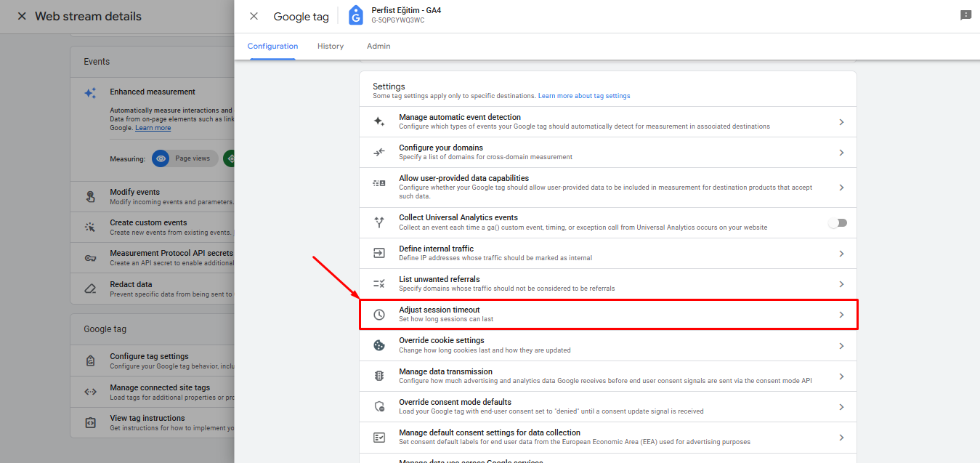Click the sparkle icon for automatic event detection
The image size is (980, 463).
pos(379,122)
